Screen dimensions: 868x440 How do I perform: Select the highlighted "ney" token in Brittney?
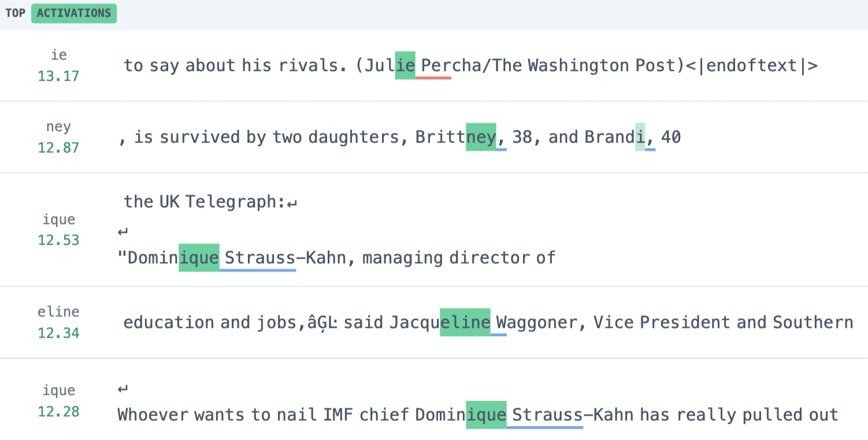pyautogui.click(x=481, y=137)
